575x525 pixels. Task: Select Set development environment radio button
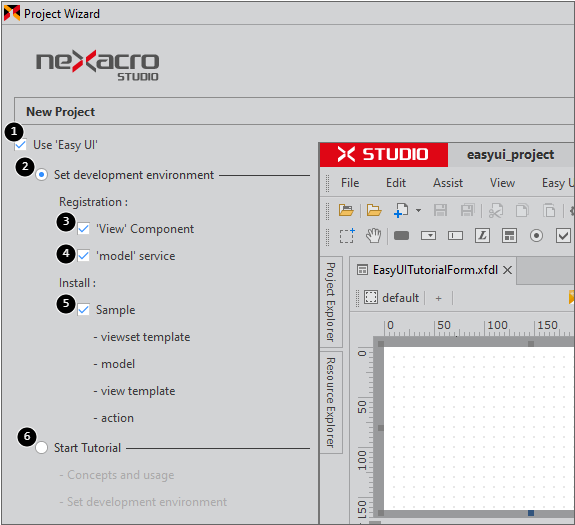click(x=41, y=175)
